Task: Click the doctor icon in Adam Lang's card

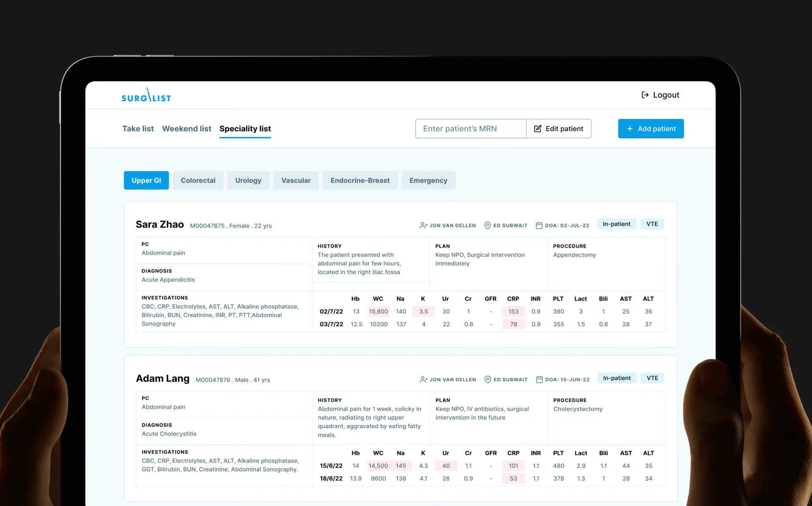Action: (424, 379)
